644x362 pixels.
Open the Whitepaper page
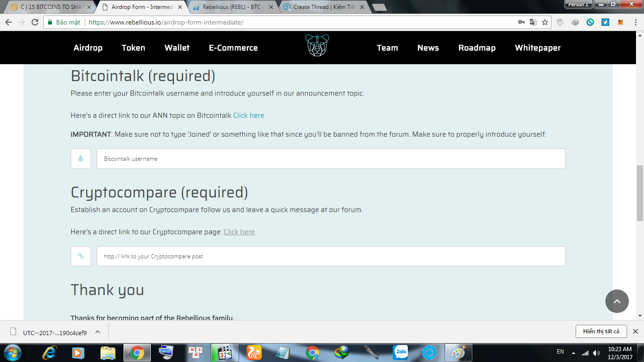pos(538,48)
